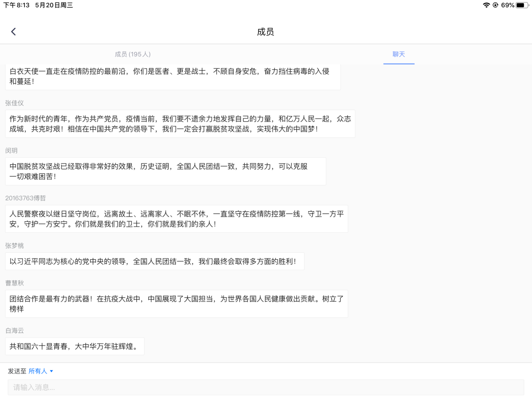Tap the battery icon in status bar
This screenshot has width=532, height=399.
tap(522, 5)
